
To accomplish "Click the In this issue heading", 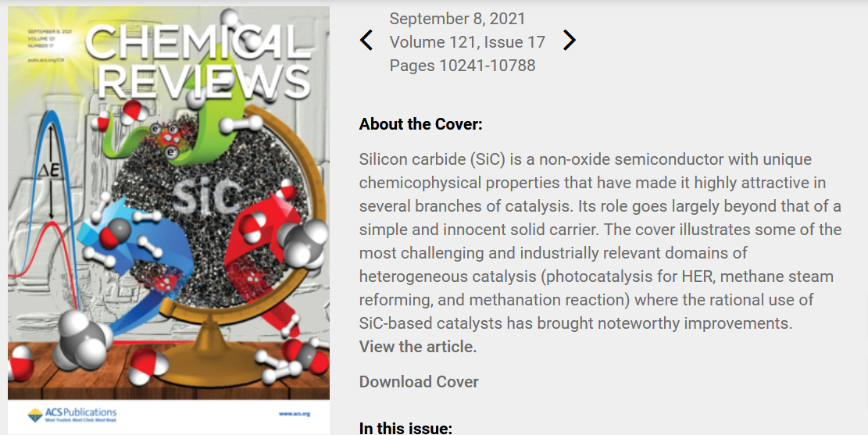I will click(405, 428).
